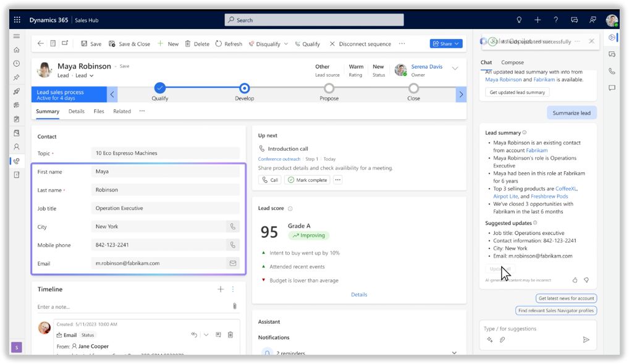Open Timeline more options vertical dots
This screenshot has height=364, width=629.
click(x=233, y=289)
